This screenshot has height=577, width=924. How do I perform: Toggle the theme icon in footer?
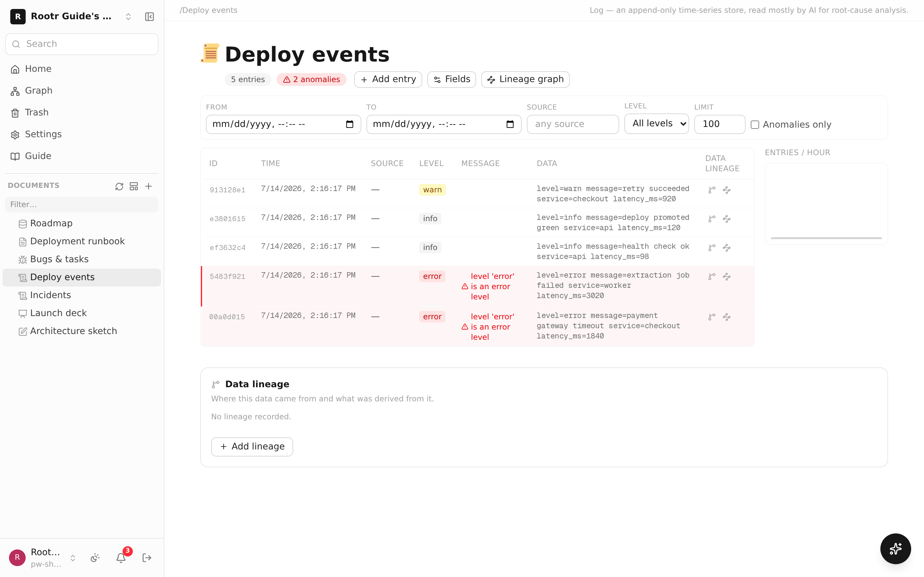(x=95, y=558)
